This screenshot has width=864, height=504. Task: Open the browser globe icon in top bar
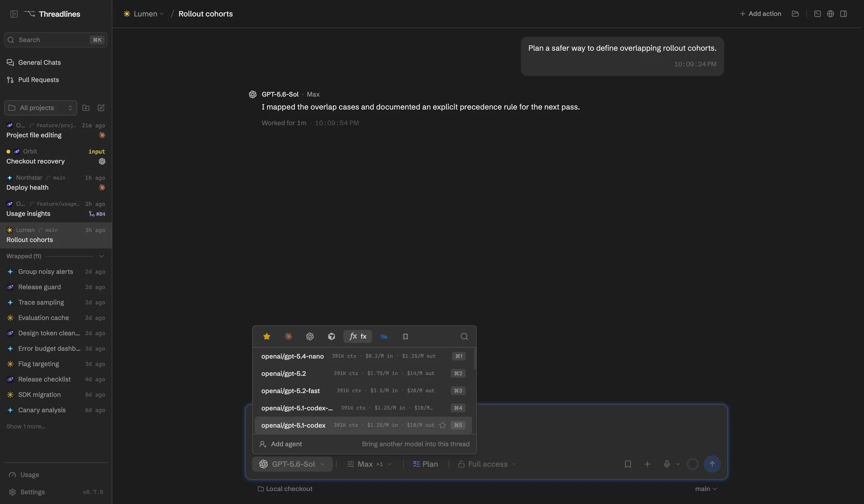(x=830, y=14)
